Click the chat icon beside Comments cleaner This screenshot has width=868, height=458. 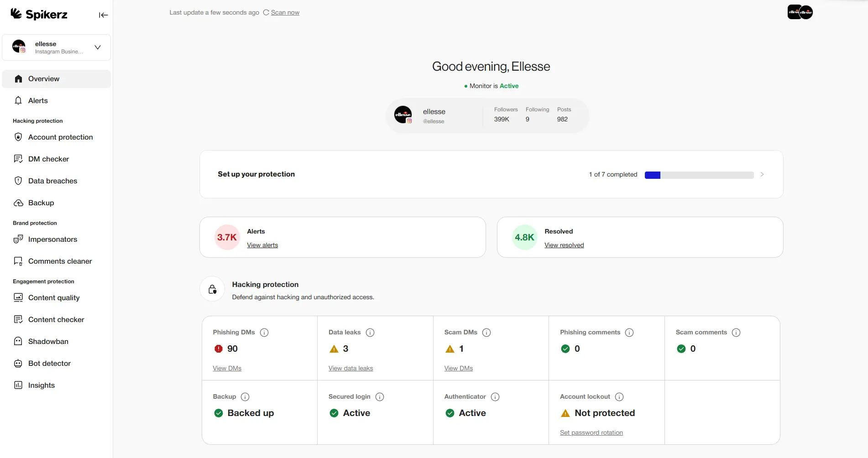click(x=18, y=261)
